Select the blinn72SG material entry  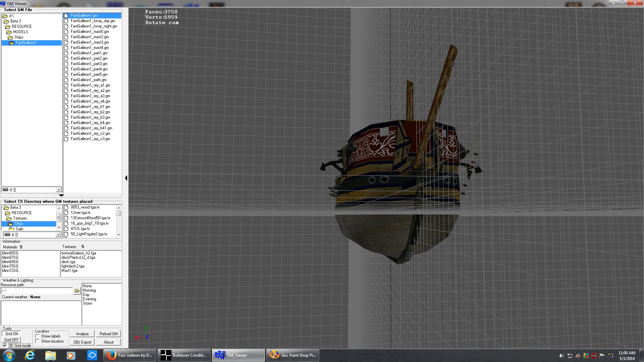point(10,270)
